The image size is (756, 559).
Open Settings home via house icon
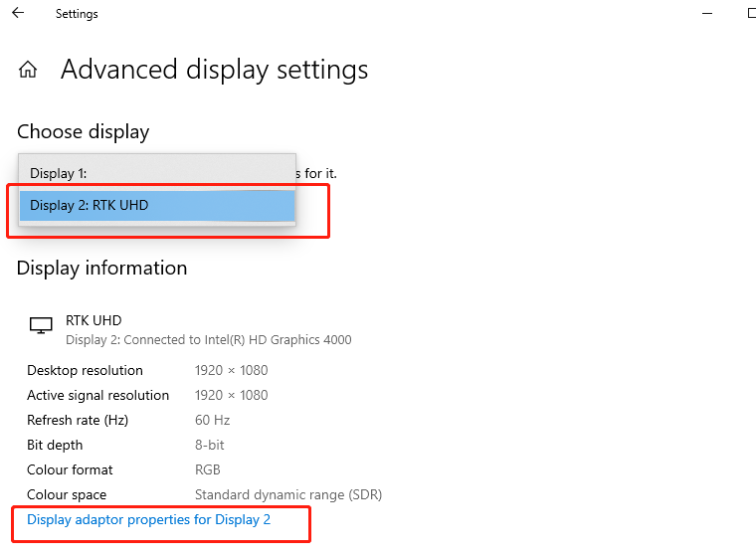coord(28,70)
